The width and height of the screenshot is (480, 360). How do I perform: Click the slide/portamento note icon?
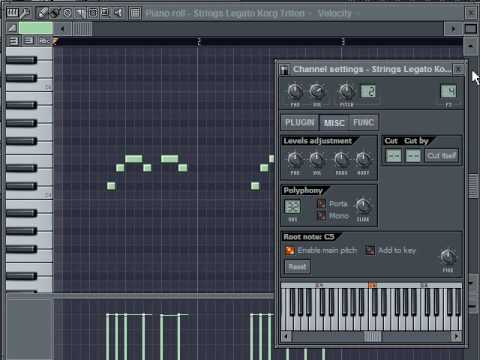click(12, 28)
